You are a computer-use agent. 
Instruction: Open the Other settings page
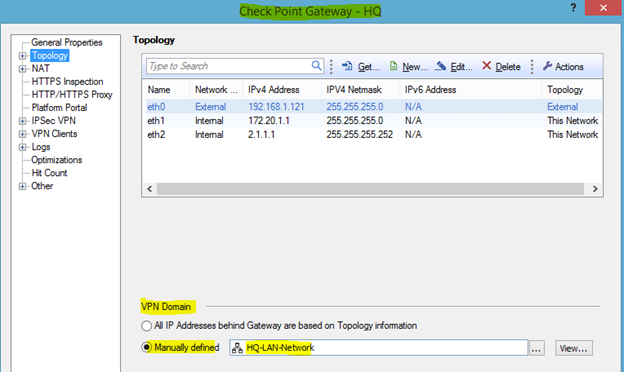coord(42,186)
